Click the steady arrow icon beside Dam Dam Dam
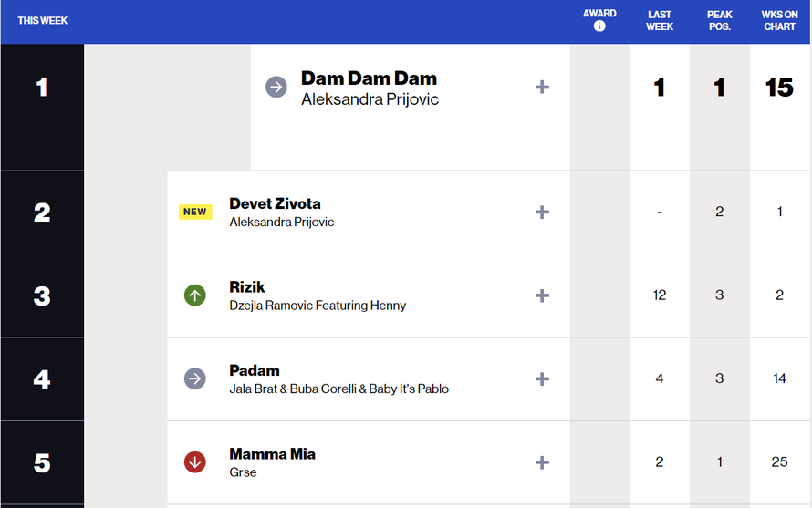 pyautogui.click(x=276, y=87)
